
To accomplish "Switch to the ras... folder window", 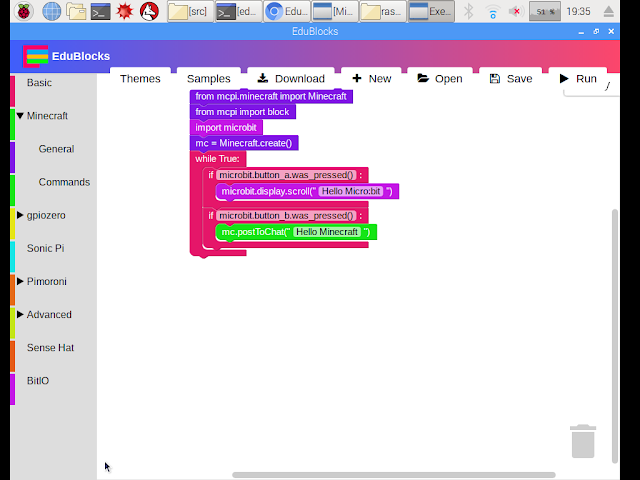I will point(383,11).
